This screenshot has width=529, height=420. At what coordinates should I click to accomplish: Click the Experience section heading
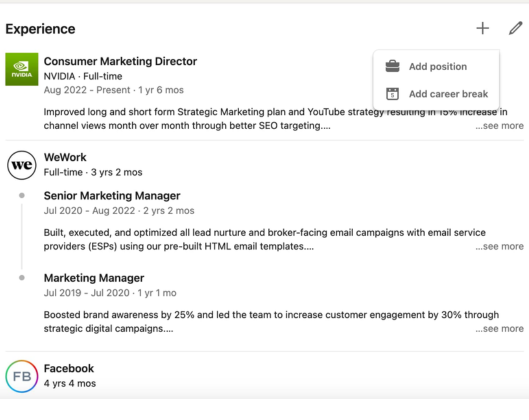pos(40,29)
